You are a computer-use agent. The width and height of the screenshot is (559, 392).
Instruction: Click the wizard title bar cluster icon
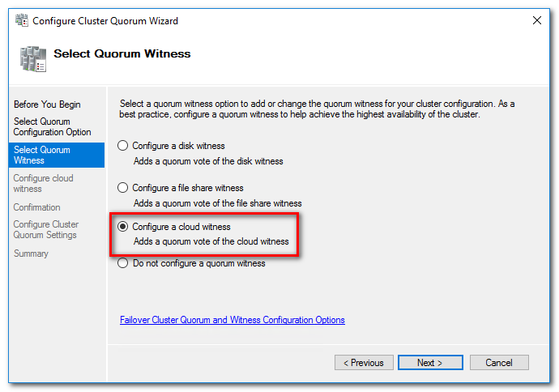[22, 20]
